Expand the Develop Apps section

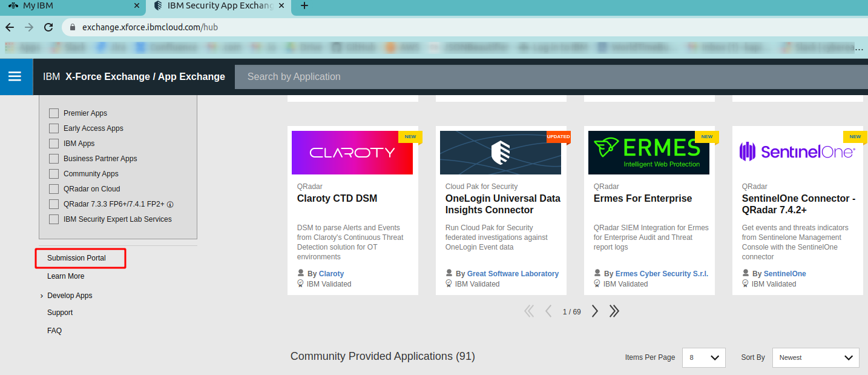point(66,296)
